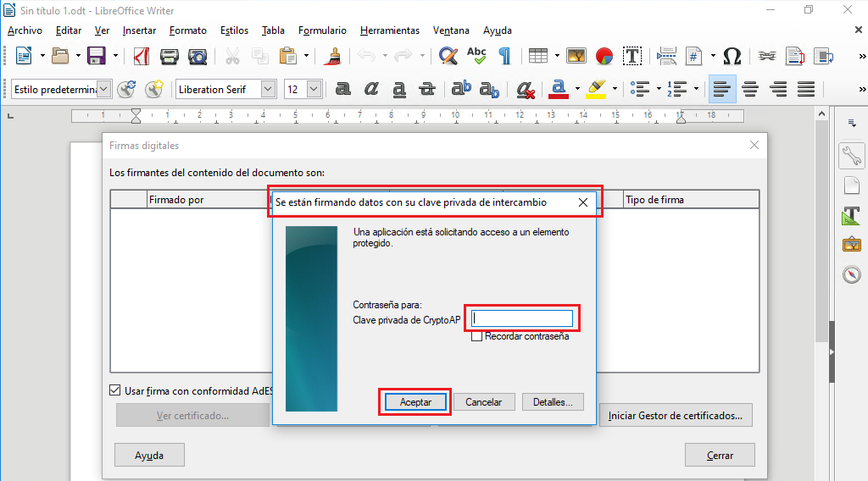Click the Insert text box icon
The image size is (868, 481).
(632, 57)
